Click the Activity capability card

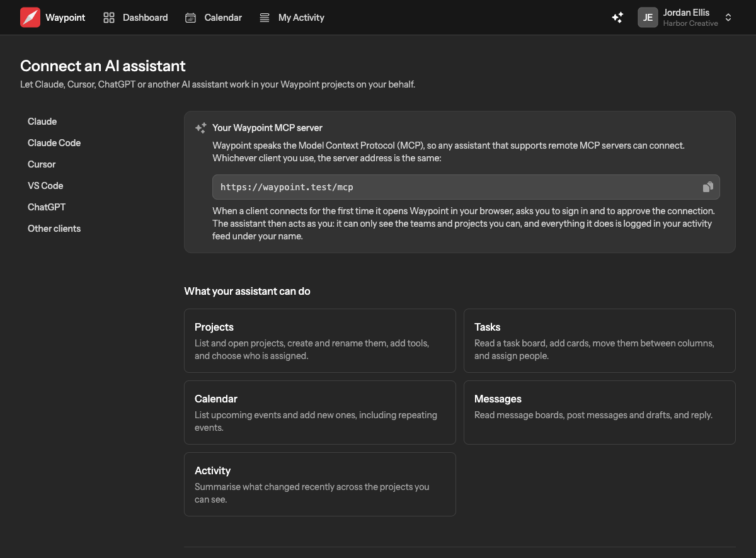[320, 484]
